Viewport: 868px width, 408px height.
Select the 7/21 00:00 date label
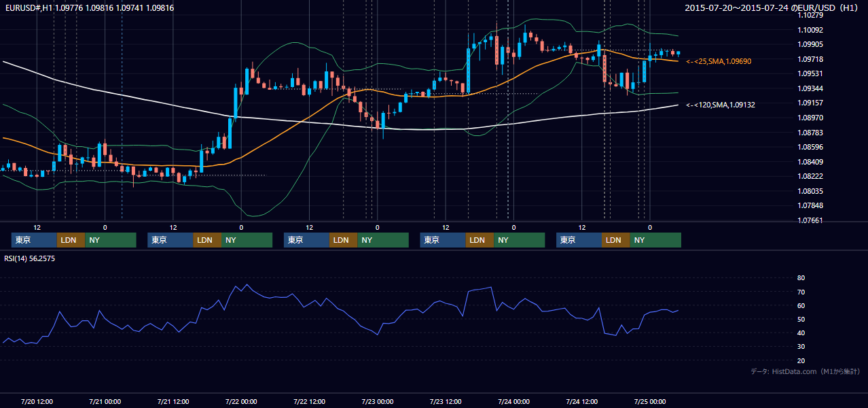105,401
